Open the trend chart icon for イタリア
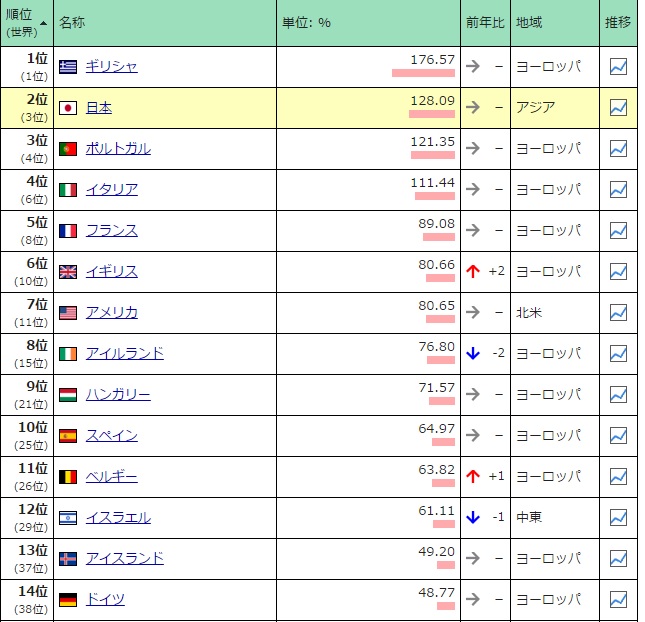Screen dimensions: 645x622 point(618,190)
